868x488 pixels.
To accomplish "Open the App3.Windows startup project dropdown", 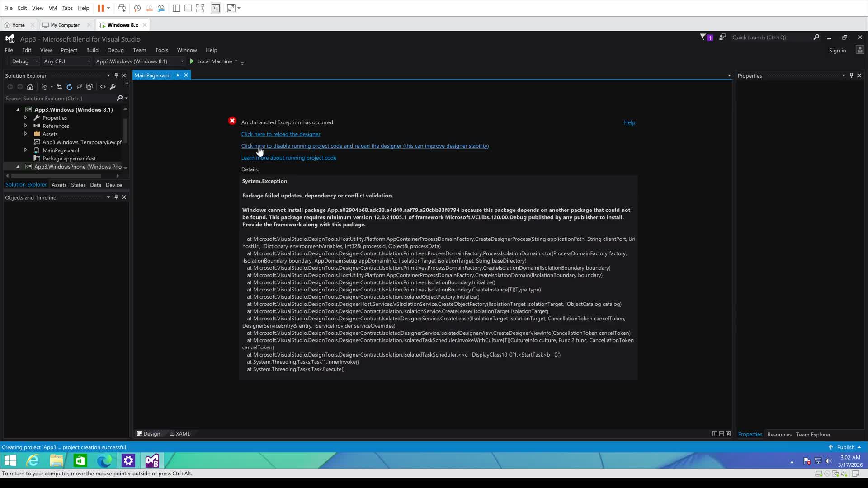I will click(140, 61).
